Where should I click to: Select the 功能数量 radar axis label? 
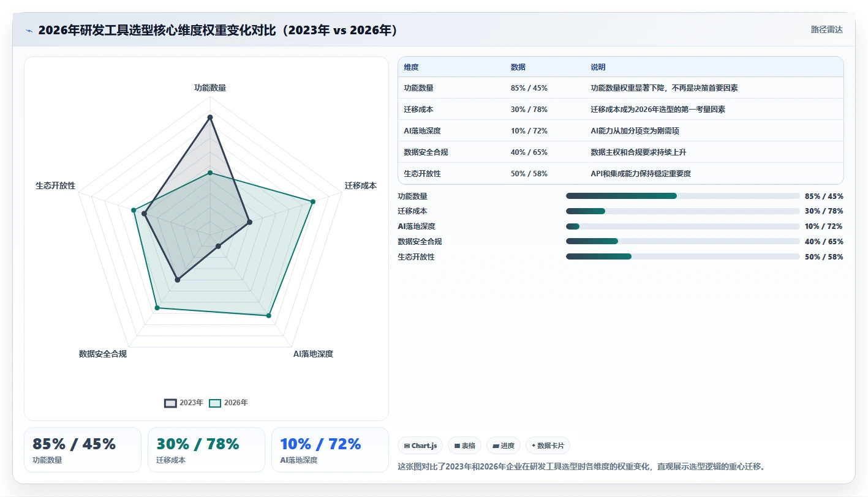(210, 88)
